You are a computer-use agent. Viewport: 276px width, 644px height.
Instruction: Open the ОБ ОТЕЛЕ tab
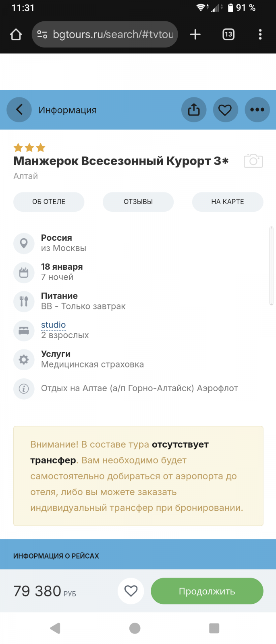tap(49, 202)
